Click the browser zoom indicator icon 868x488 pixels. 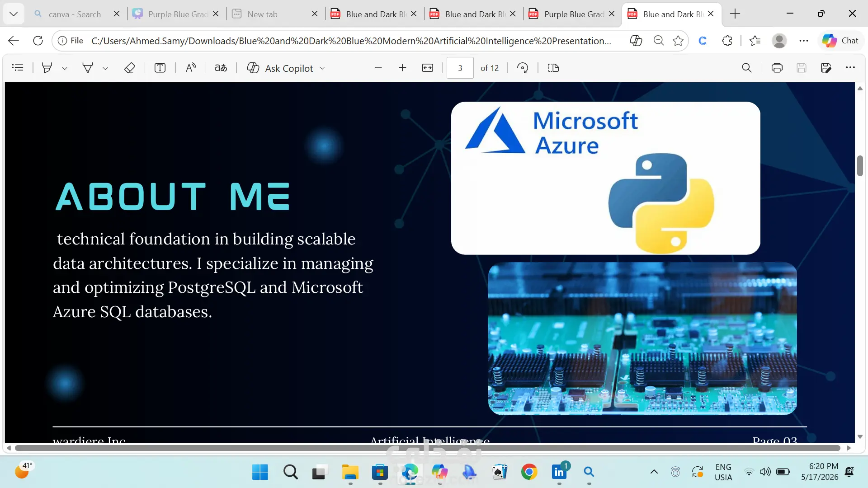tap(659, 41)
